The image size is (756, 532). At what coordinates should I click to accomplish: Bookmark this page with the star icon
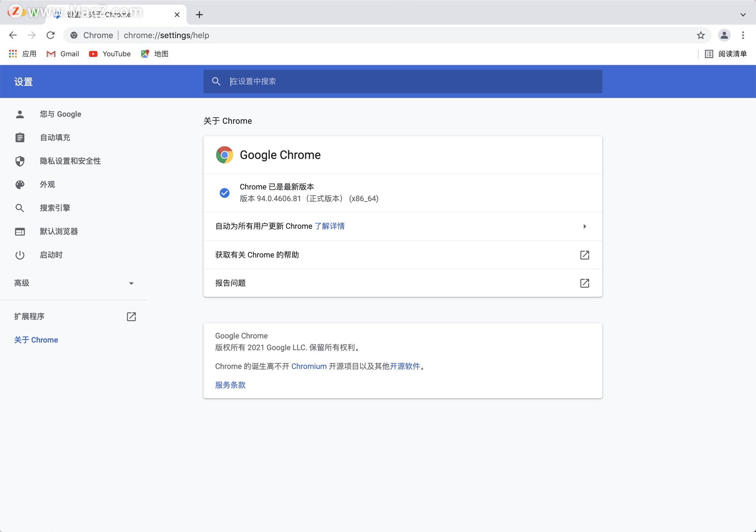[701, 35]
